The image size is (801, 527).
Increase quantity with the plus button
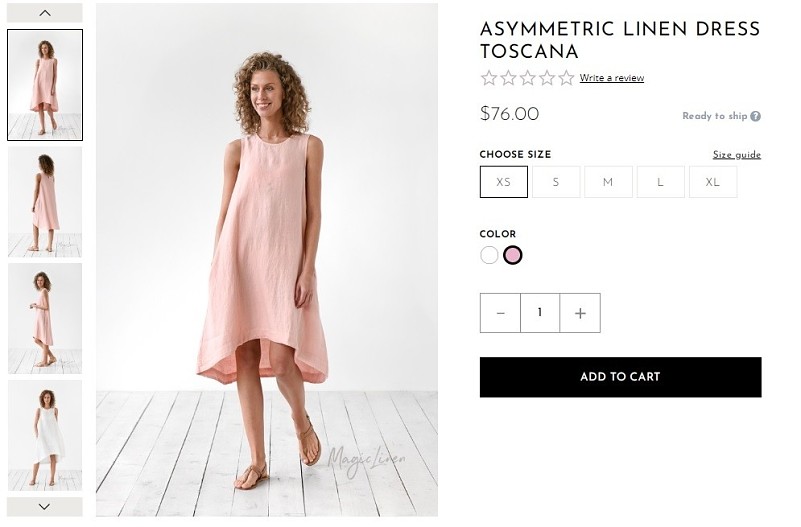580,313
